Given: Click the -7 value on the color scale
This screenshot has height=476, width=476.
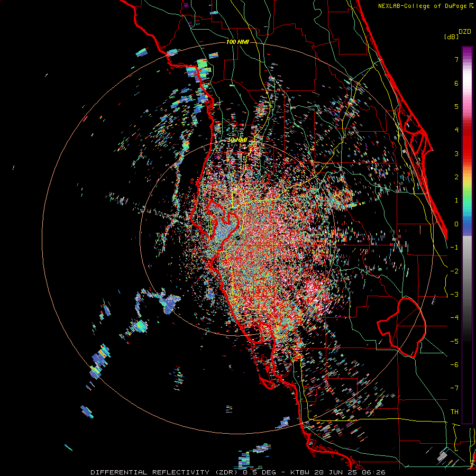Looking at the screenshot, I should coord(454,388).
